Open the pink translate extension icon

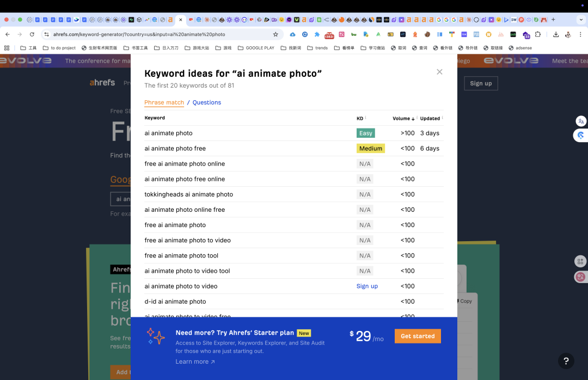tap(341, 34)
